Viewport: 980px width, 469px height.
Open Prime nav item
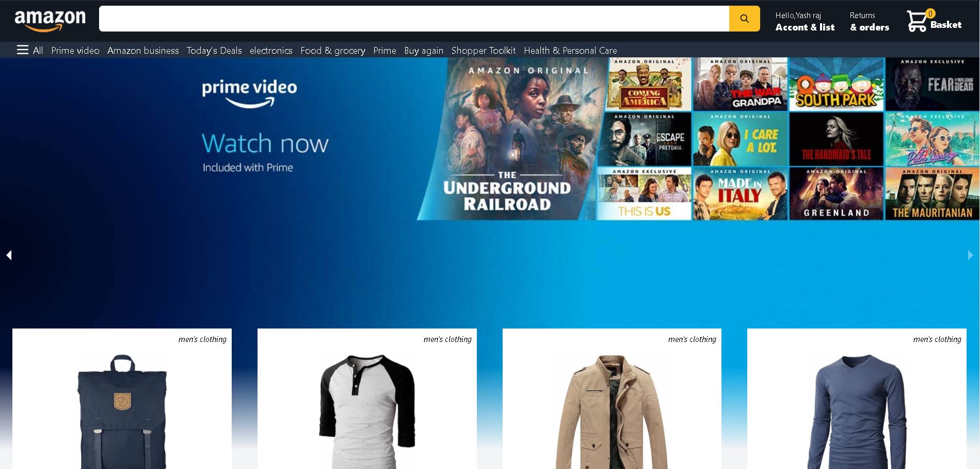(384, 50)
